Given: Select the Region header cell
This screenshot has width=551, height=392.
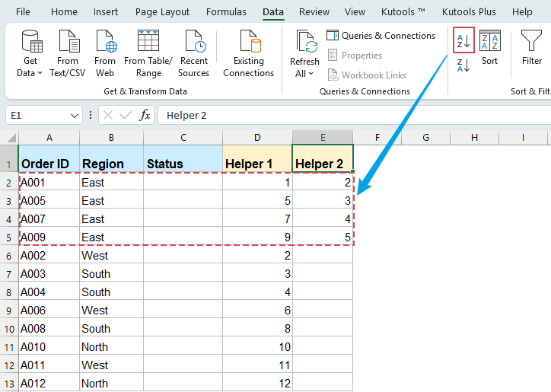Looking at the screenshot, I should (x=111, y=158).
